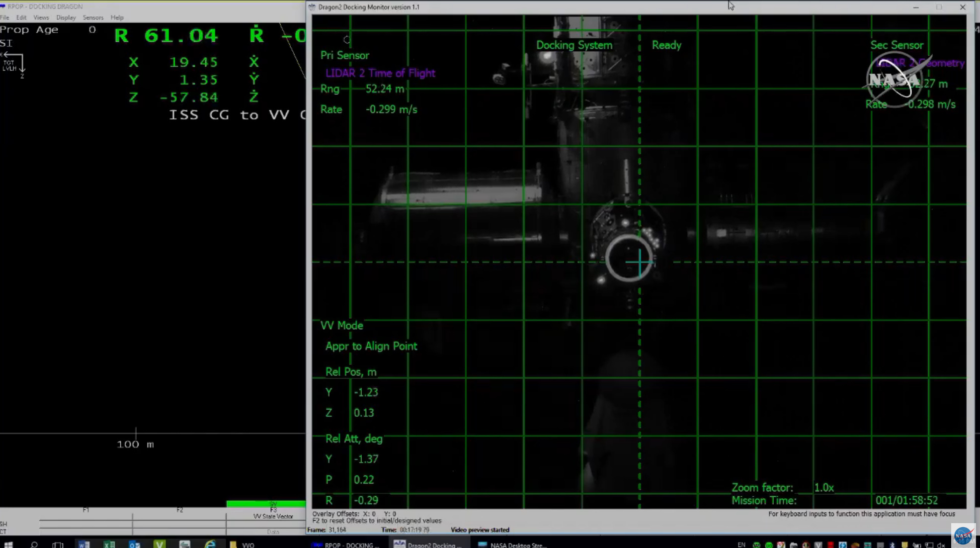Click the Bluetooth tray icon

tap(892, 545)
